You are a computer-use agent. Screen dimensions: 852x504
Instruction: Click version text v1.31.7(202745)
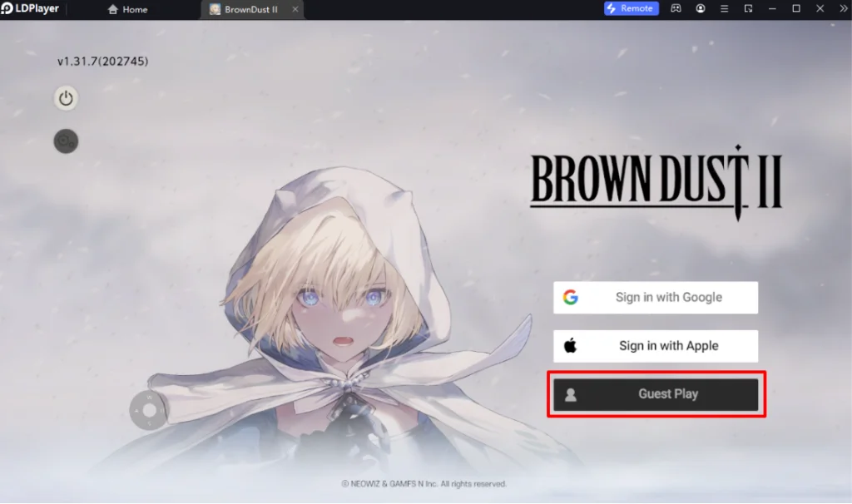tap(102, 62)
